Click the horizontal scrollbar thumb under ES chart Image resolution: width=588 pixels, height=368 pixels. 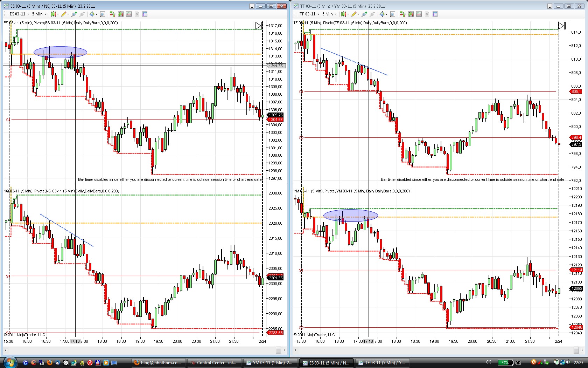click(x=278, y=350)
